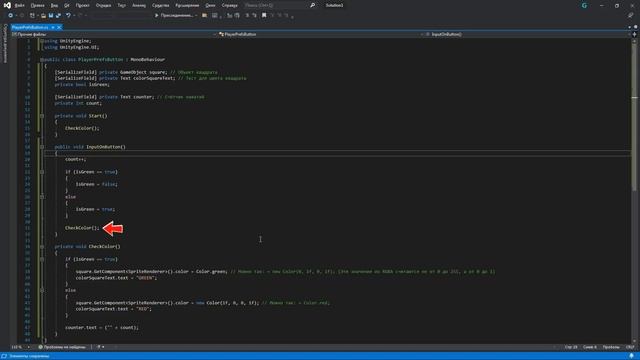The image size is (640, 360).
Task: Click the Save All toolbar icon
Action: coord(58,16)
